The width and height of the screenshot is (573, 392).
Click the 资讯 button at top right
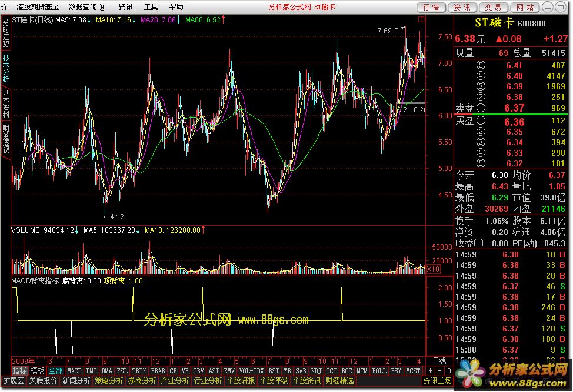[462, 7]
